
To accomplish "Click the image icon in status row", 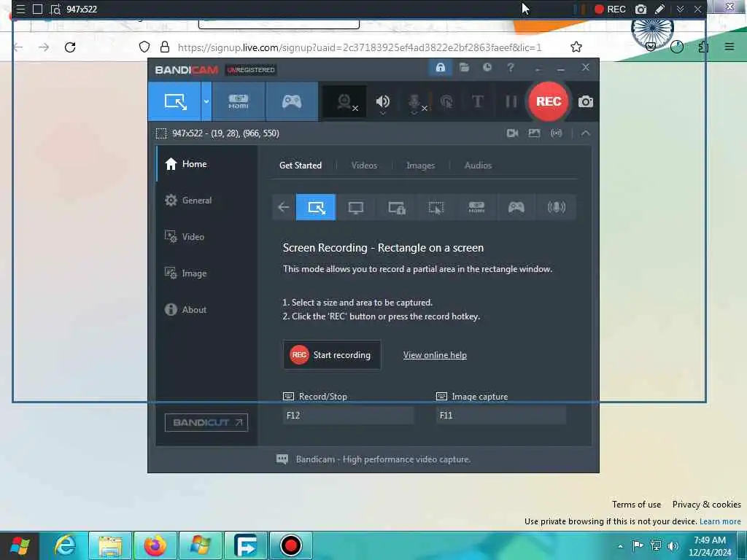I will tap(534, 133).
